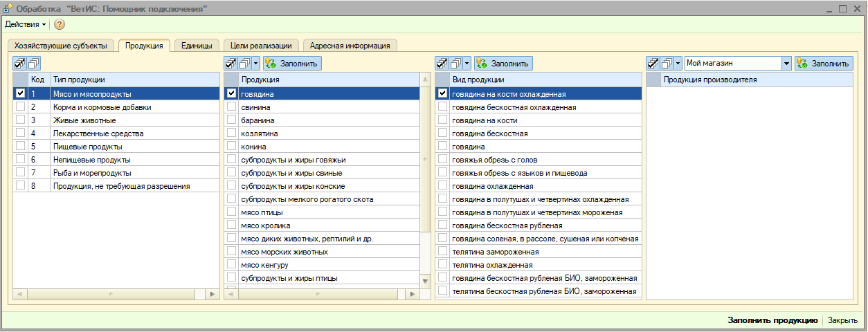Image resolution: width=868 pixels, height=332 pixels.
Task: Enable the говядина бескостная рубленая checkbox
Action: [x=442, y=225]
